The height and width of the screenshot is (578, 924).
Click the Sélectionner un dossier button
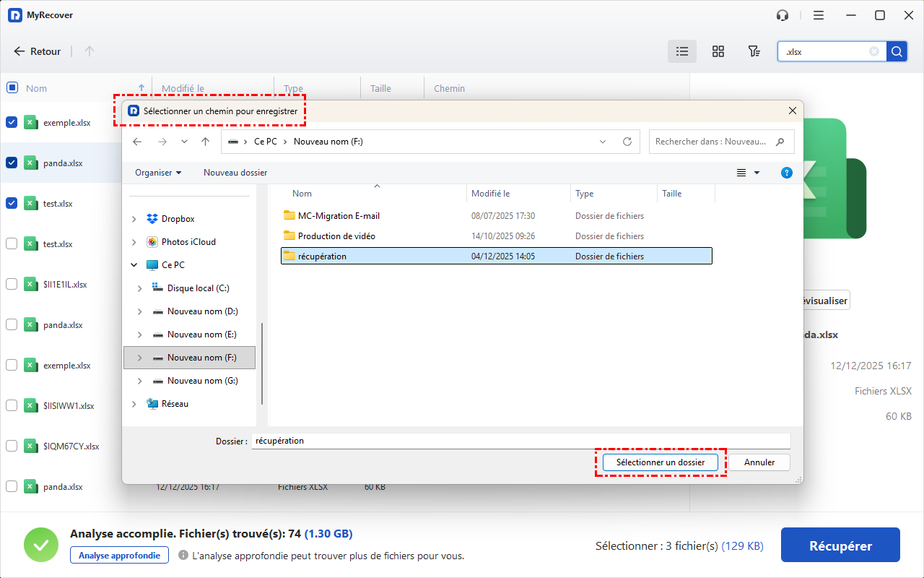(660, 462)
